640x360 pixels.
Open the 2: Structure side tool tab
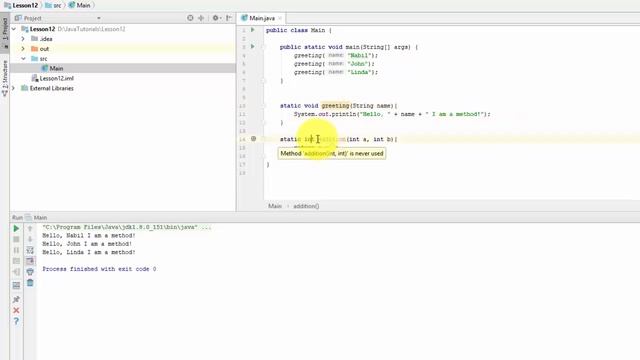pos(5,78)
